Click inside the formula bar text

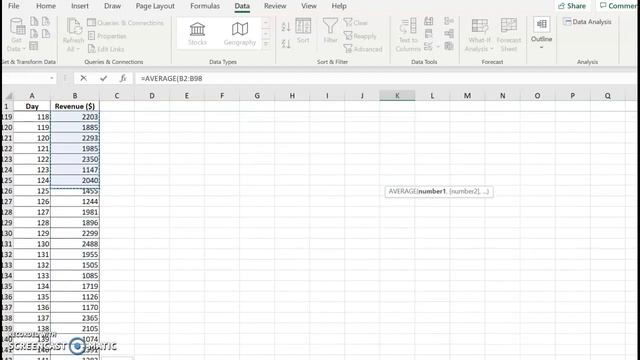coord(171,78)
